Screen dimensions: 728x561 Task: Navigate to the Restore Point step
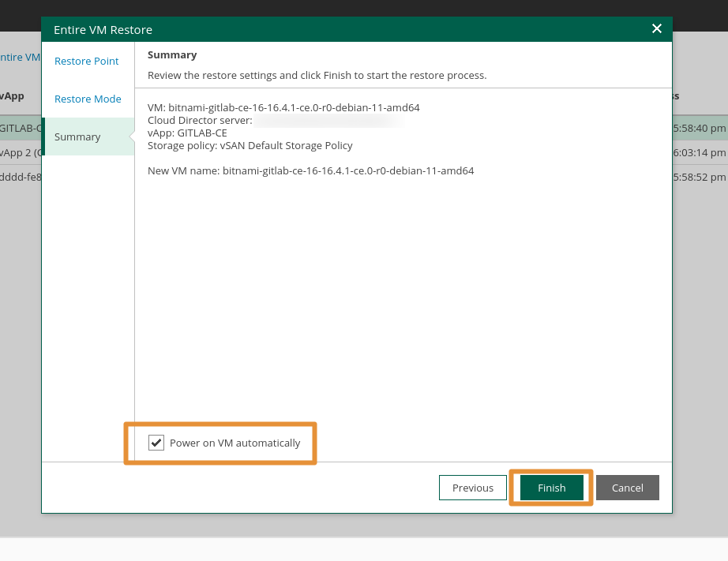point(86,61)
